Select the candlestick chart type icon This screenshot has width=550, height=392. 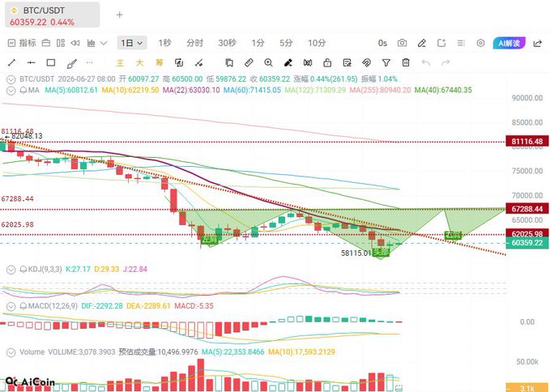click(x=92, y=43)
